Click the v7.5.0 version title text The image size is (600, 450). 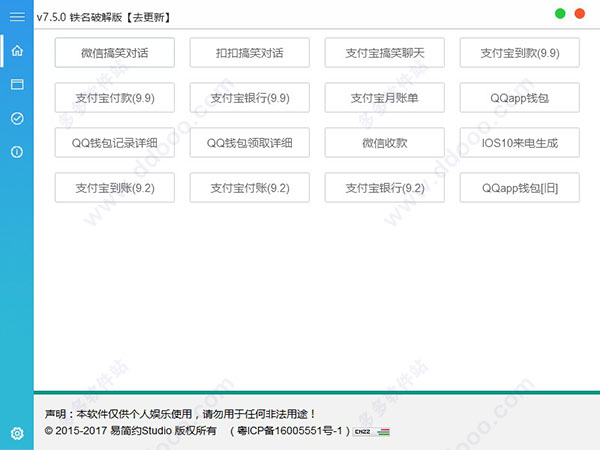click(104, 17)
